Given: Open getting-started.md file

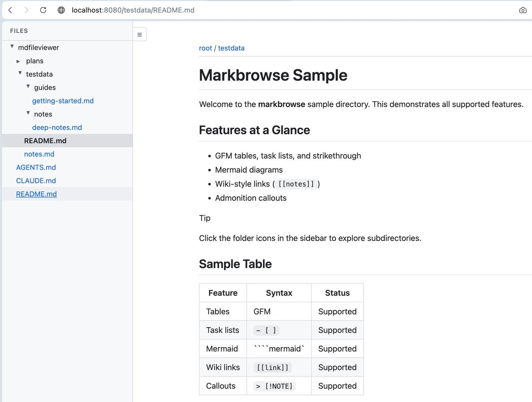Looking at the screenshot, I should 63,101.
